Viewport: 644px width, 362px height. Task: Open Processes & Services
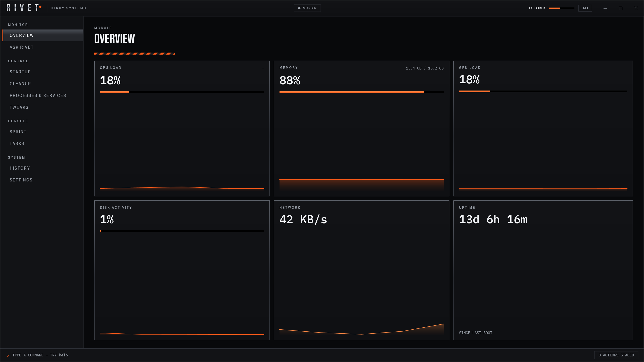point(43,95)
